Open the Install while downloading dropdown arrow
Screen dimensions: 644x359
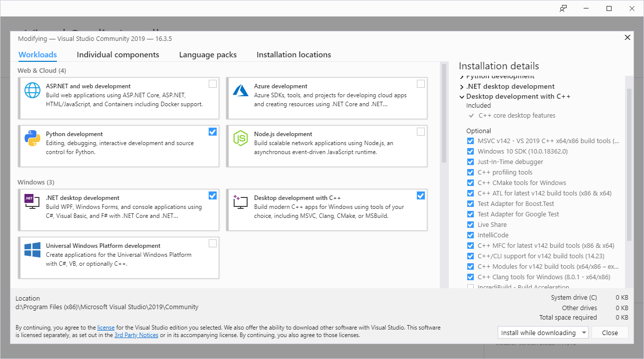point(583,333)
